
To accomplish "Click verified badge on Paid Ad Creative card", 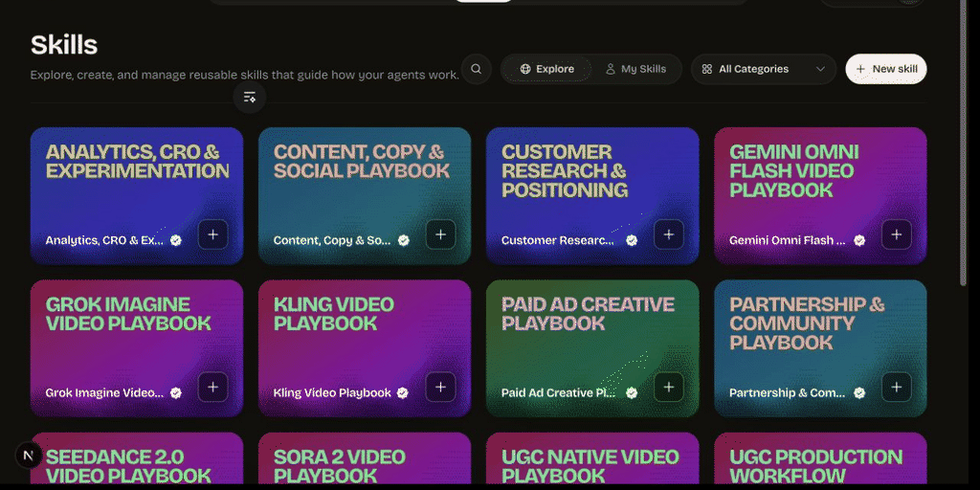I will click(632, 392).
